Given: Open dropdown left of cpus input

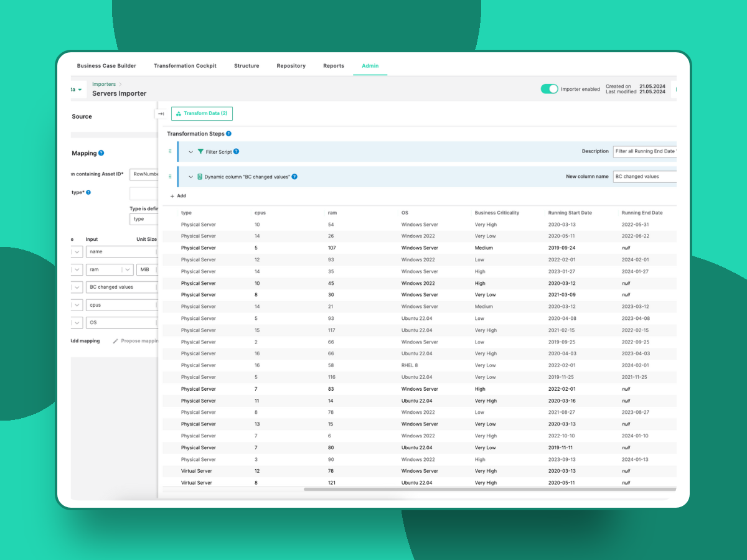Looking at the screenshot, I should coord(76,306).
